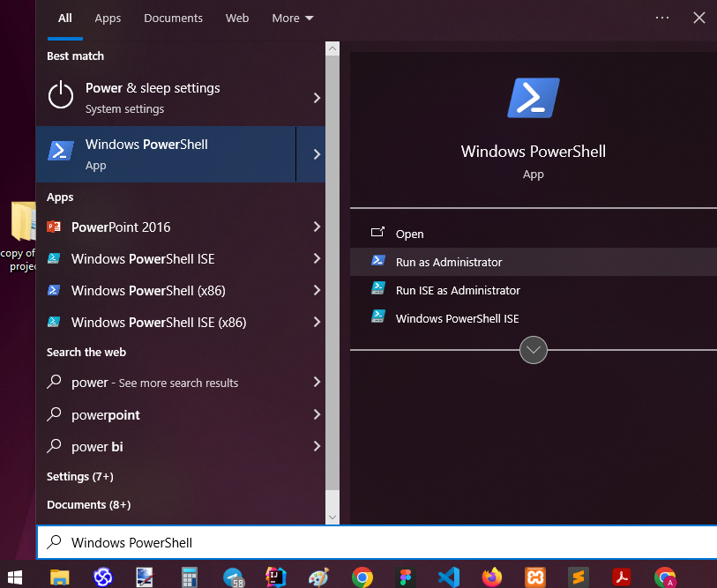
Task: Expand the Windows PowerShell best match arrow
Action: click(317, 154)
